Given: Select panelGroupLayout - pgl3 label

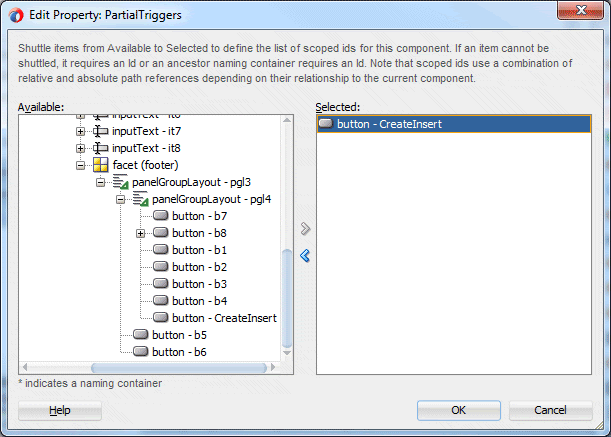Looking at the screenshot, I should click(x=191, y=182).
